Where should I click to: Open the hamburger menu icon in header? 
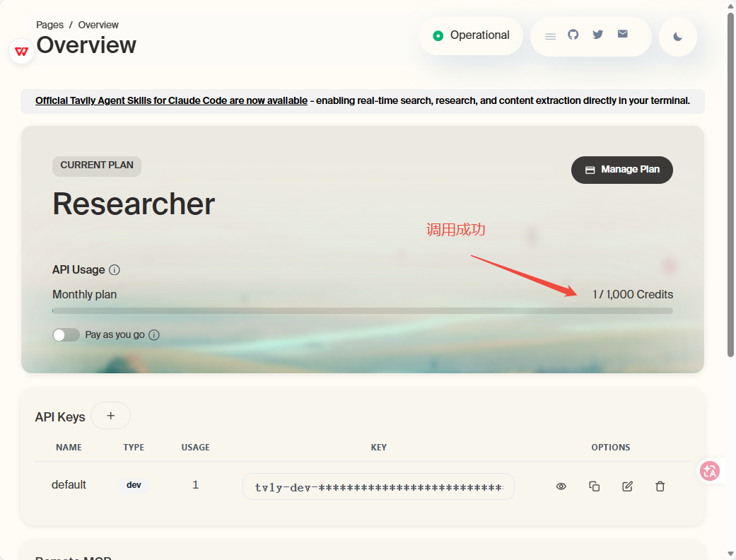click(x=550, y=36)
